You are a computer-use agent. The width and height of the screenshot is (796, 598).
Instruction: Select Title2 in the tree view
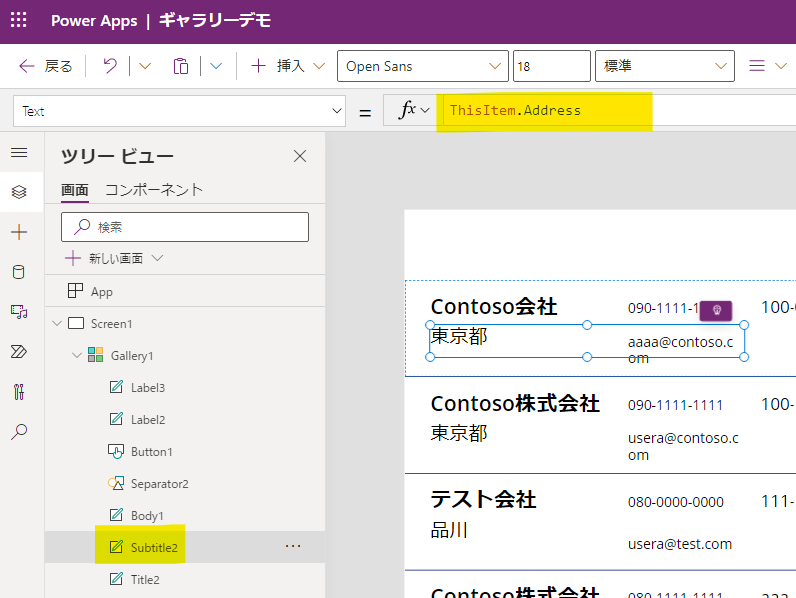click(145, 580)
